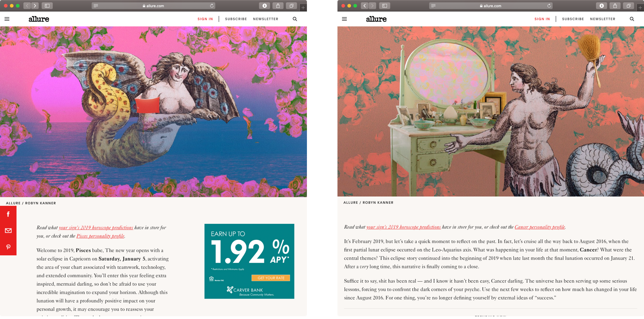Open Pisces personality profile link
The height and width of the screenshot is (319, 644).
tap(100, 236)
